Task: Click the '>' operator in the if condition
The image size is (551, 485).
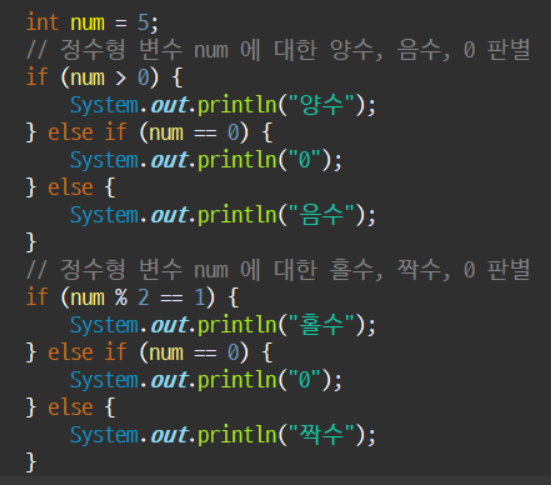Action: pos(121,78)
